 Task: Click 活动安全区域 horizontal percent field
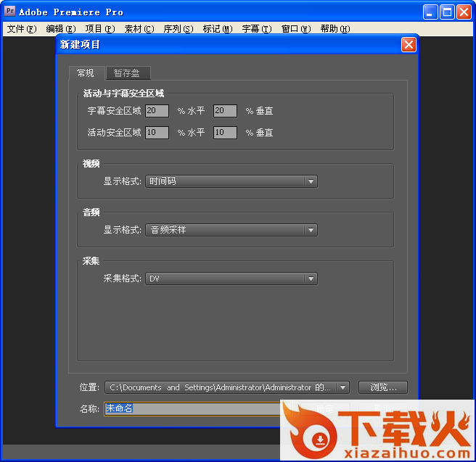click(157, 133)
